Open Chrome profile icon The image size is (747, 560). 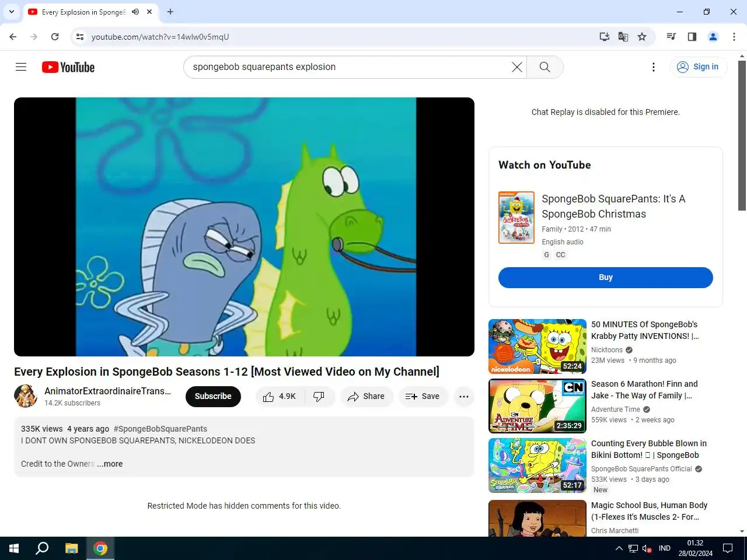[713, 37]
